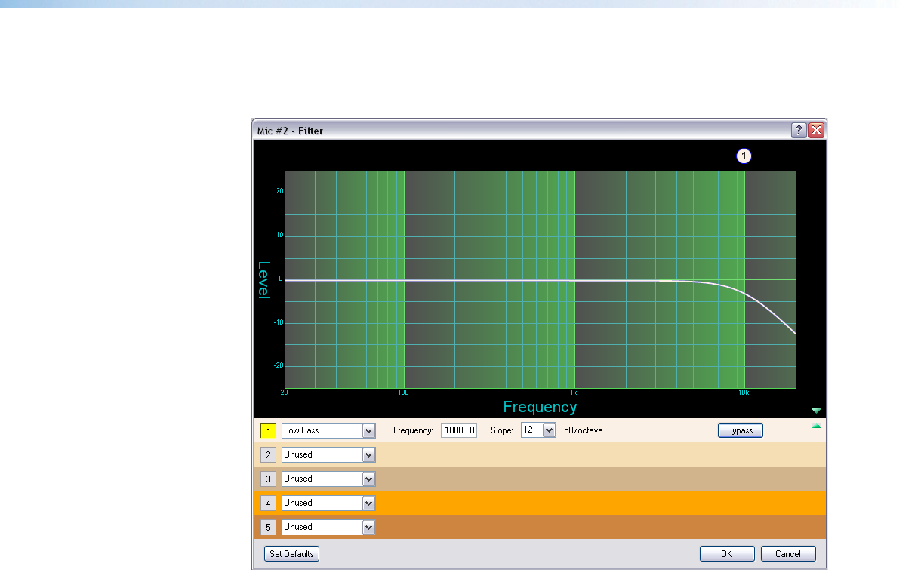Image resolution: width=924 pixels, height=570 pixels.
Task: Expand filter 4 Unused type dropdown
Action: pos(368,503)
